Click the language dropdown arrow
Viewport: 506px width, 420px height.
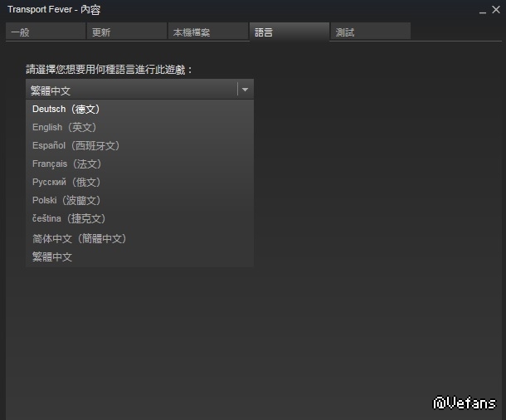click(x=245, y=90)
